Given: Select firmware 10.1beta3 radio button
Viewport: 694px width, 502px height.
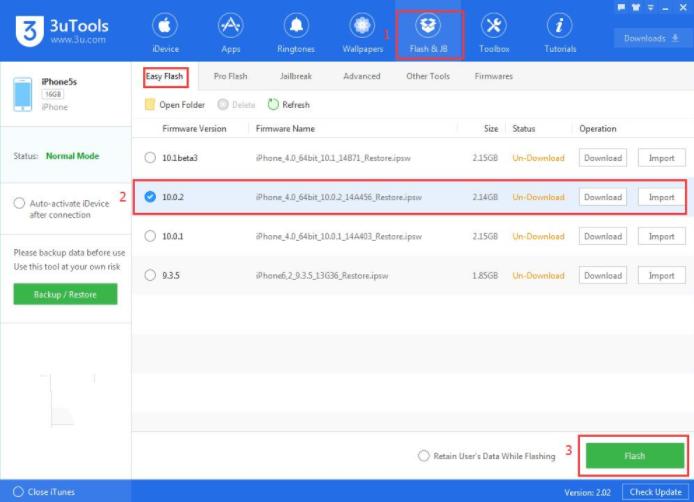Looking at the screenshot, I should (x=150, y=158).
